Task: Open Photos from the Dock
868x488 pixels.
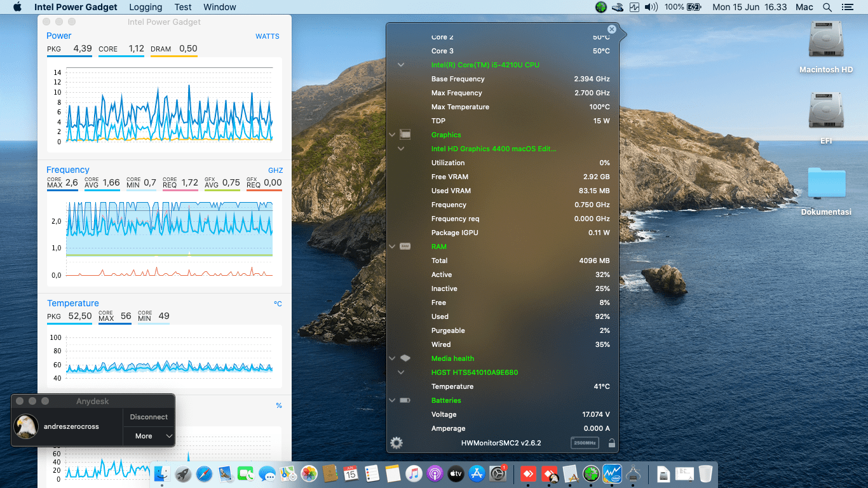Action: pyautogui.click(x=309, y=473)
